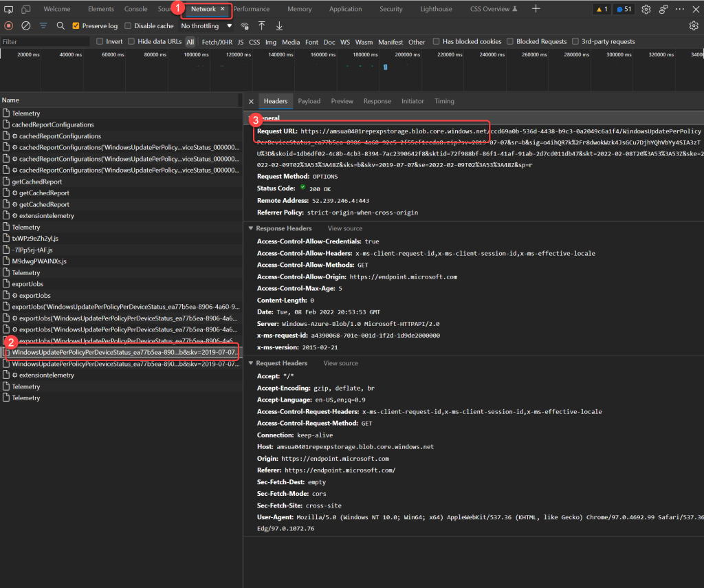
Task: Uncheck the Preserve log checkbox
Action: click(x=76, y=25)
